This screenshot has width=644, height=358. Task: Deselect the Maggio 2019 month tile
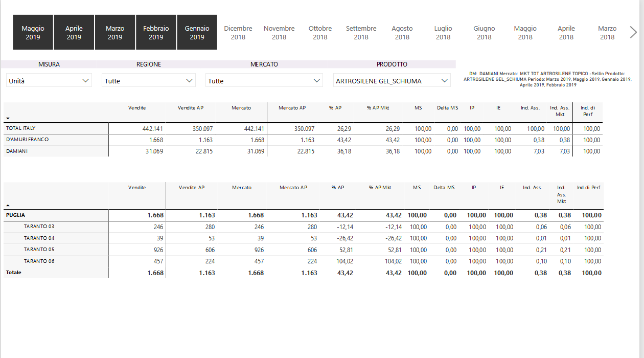[x=33, y=33]
